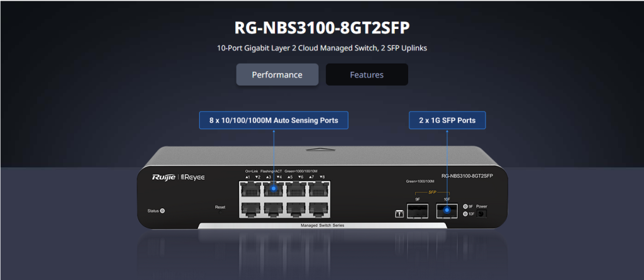Click the Reset pinhole button label
644x280 pixels.
[220, 207]
